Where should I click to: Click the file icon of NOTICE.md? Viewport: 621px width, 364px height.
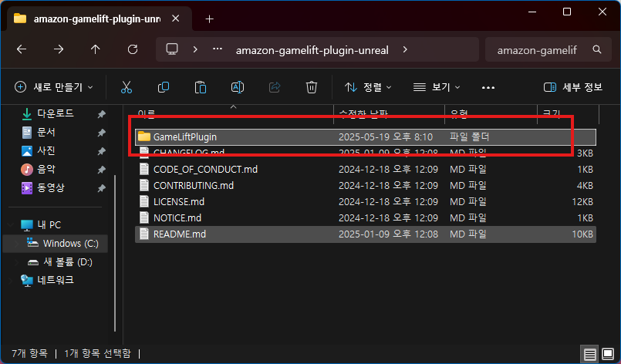pos(144,217)
